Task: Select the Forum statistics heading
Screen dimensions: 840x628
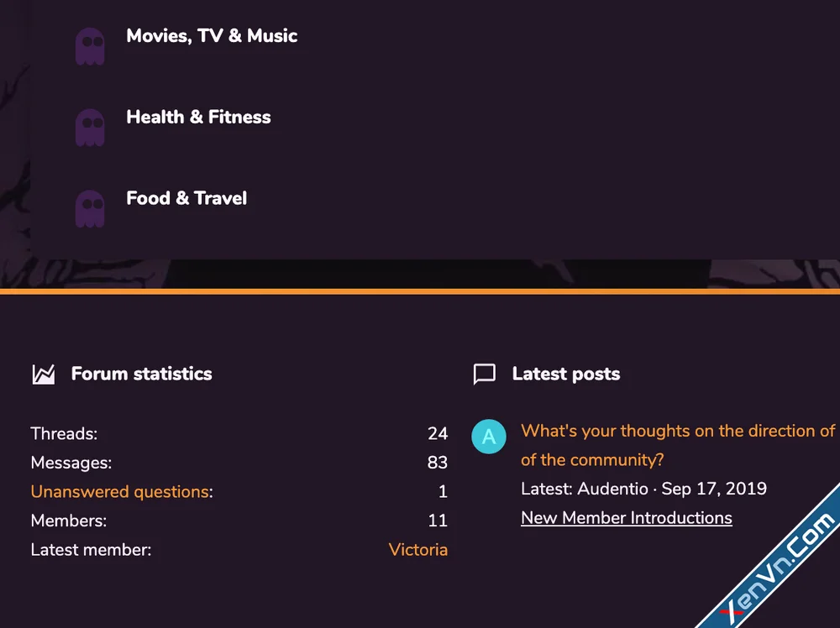Action: coord(141,374)
